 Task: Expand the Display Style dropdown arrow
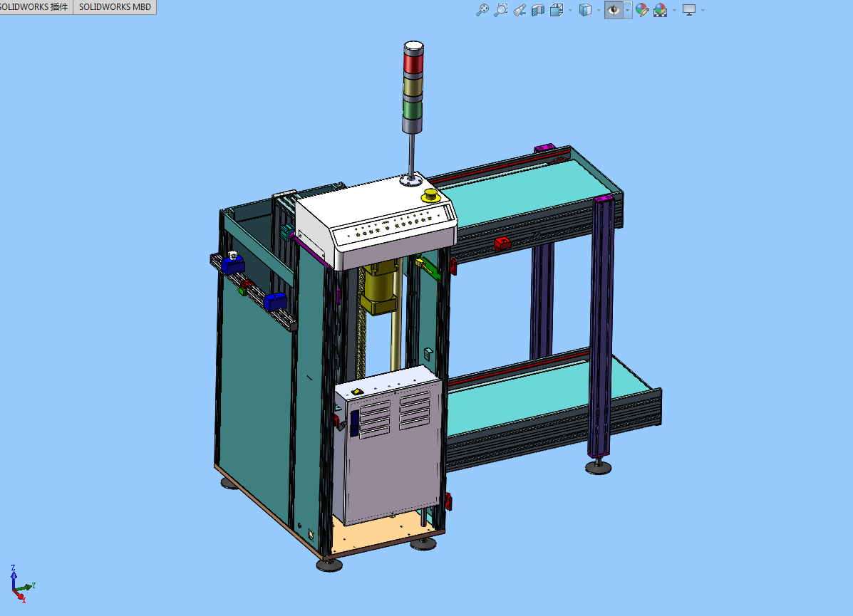(x=598, y=10)
